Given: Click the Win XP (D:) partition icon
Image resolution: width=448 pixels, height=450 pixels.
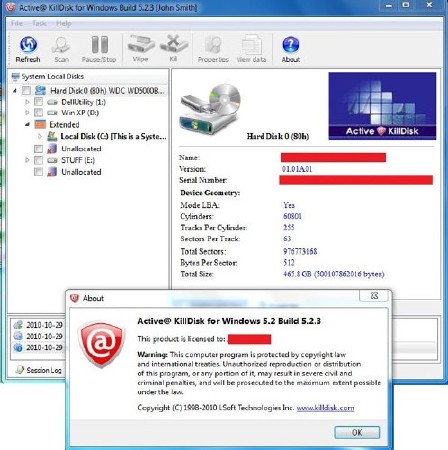Looking at the screenshot, I should 52,113.
